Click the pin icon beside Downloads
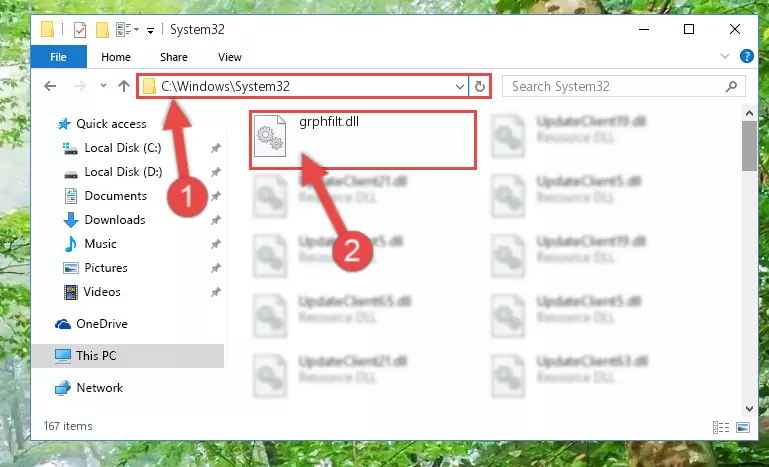The width and height of the screenshot is (769, 467). (215, 220)
